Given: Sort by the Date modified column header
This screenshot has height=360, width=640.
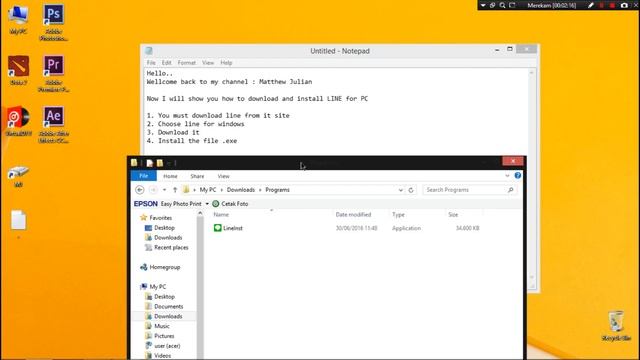Looking at the screenshot, I should pyautogui.click(x=353, y=215).
